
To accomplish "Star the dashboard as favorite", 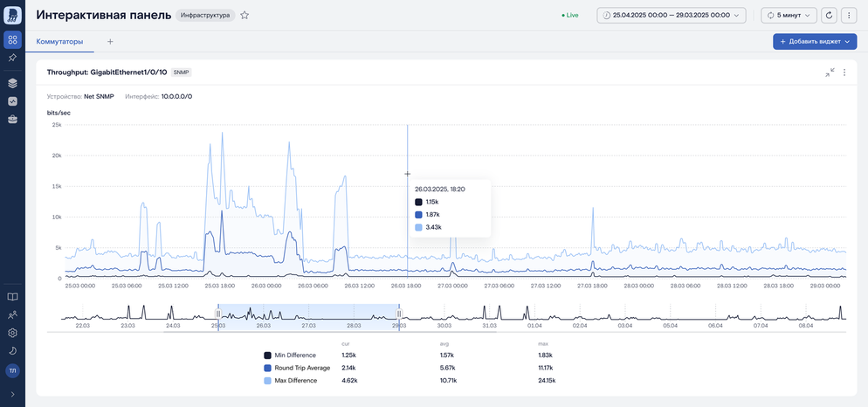I will (245, 16).
